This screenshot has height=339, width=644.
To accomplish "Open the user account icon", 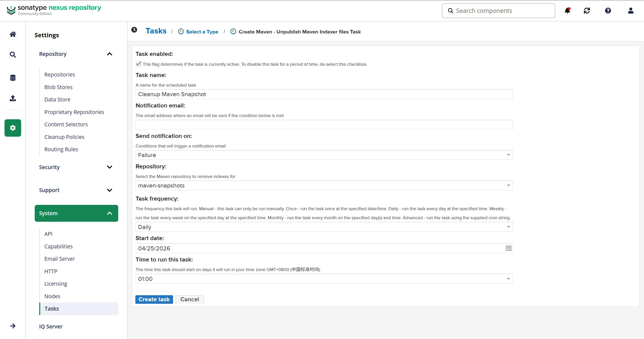I will (x=631, y=11).
